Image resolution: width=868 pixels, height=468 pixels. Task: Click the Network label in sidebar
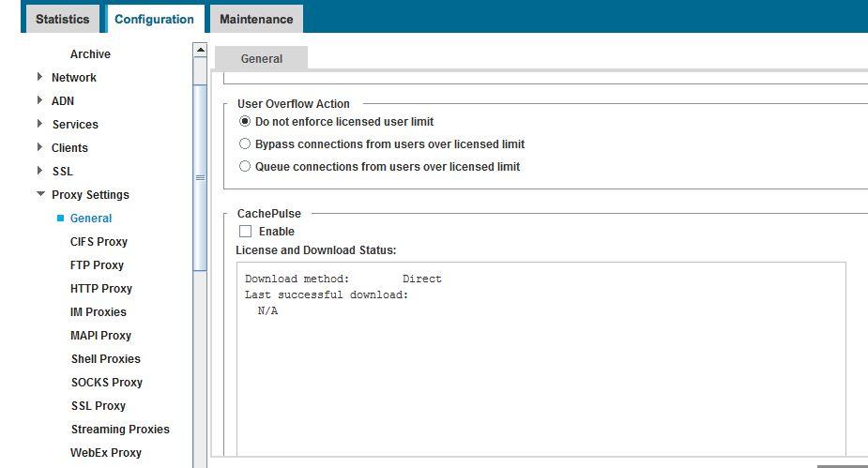pos(73,78)
